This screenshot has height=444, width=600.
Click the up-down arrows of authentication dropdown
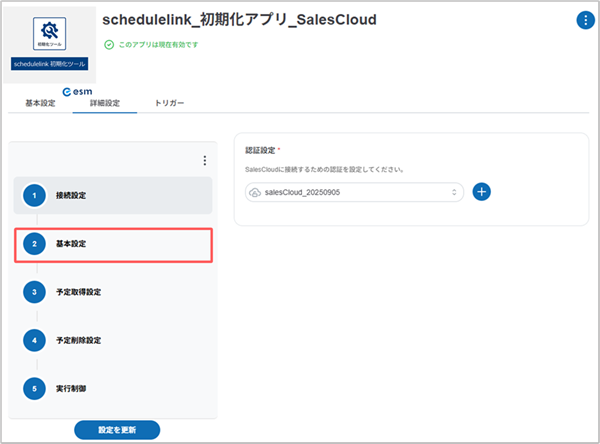453,191
